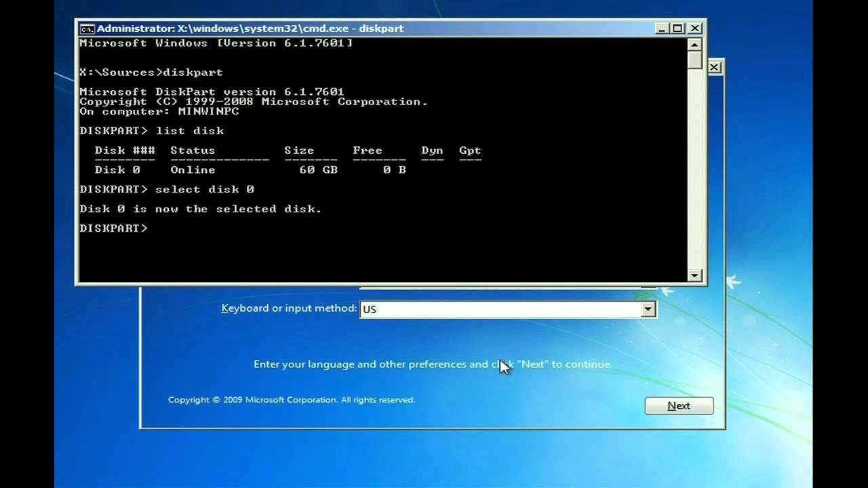Click 'Disk 0 is now the selected disk.'
Viewport: 868px width, 488px height.
[201, 209]
